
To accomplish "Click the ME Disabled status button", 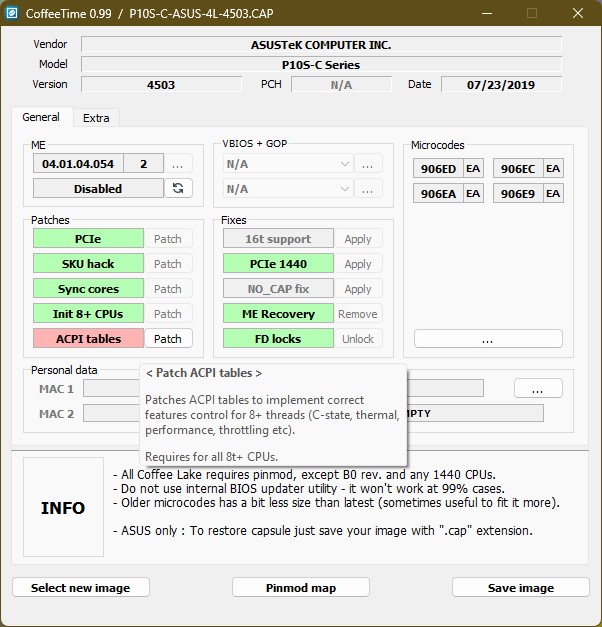I will 98,188.
